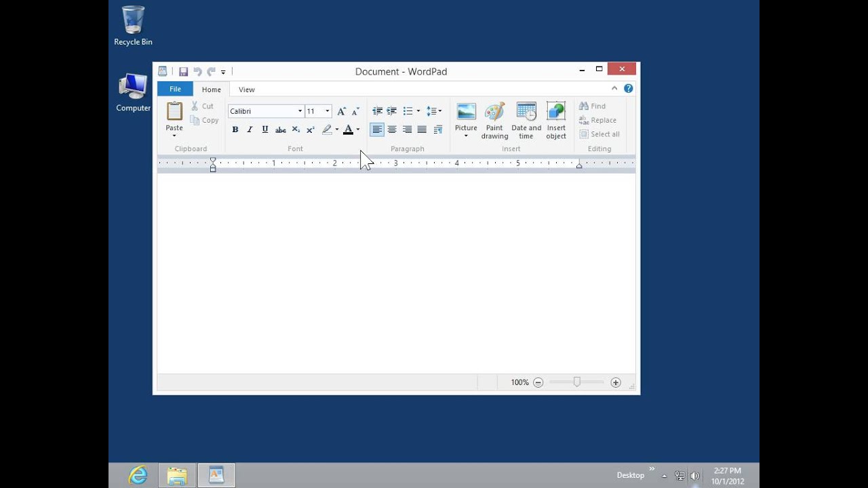Start a bulleted list
Screen dimensions: 868x488
(408, 111)
